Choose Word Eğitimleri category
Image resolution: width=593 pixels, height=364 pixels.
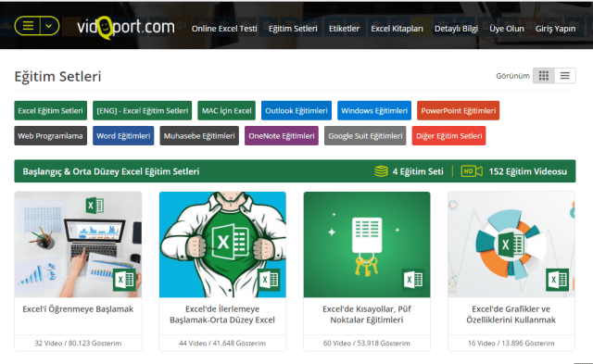point(123,136)
